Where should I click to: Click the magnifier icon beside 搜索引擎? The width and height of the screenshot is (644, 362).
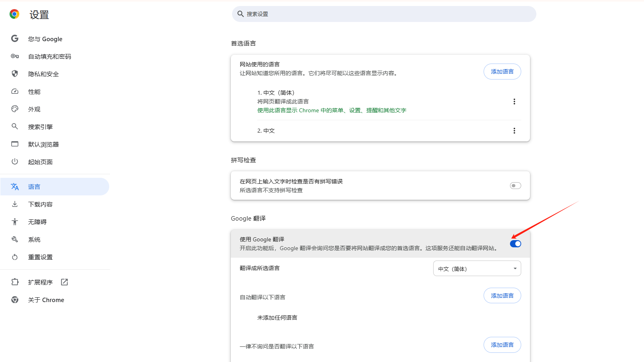15,126
